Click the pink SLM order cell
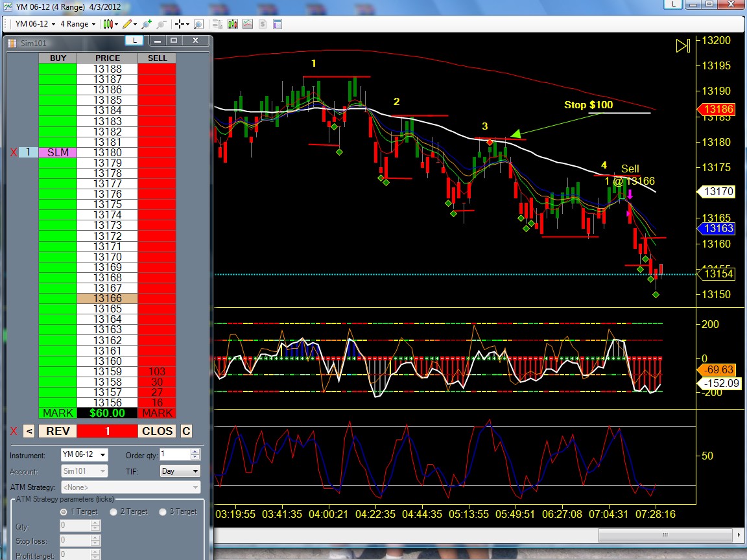The image size is (747, 560). (x=58, y=152)
